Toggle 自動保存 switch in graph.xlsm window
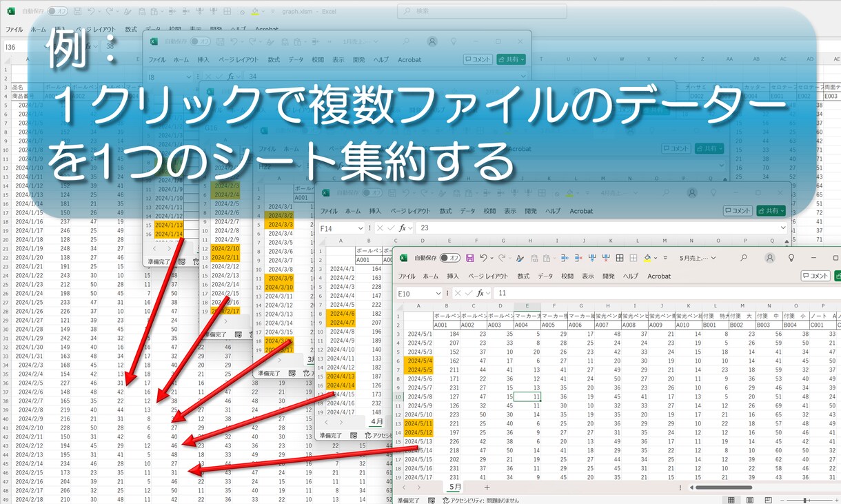Viewport: 841px width, 504px height. pos(57,12)
